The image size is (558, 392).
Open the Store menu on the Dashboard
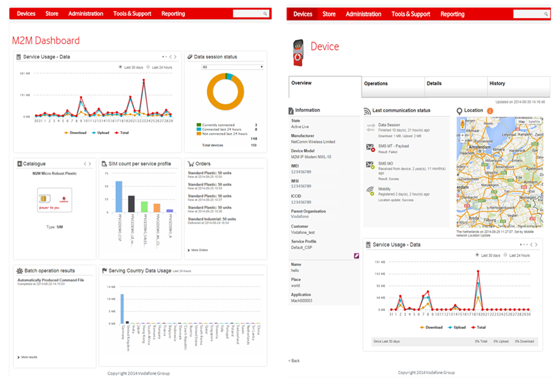[52, 14]
